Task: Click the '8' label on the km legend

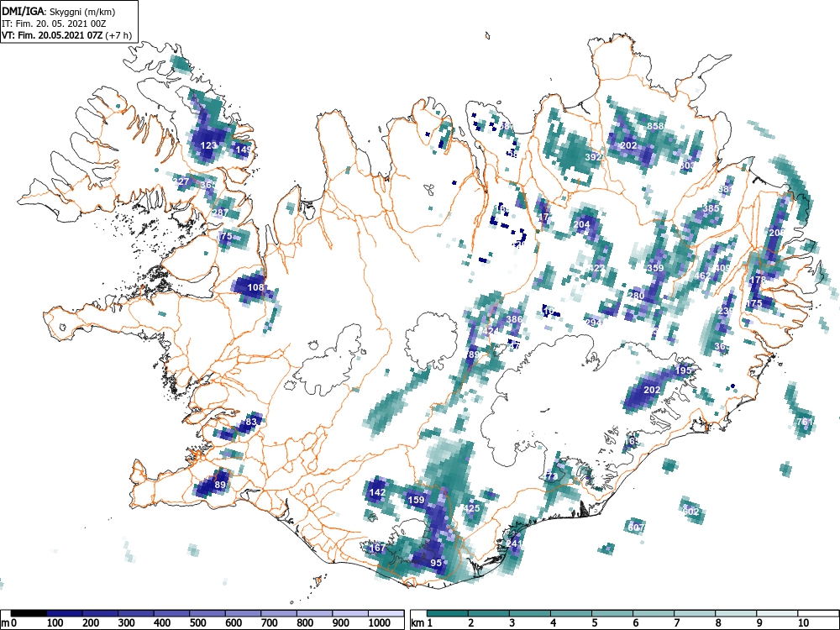Action: 718,623
